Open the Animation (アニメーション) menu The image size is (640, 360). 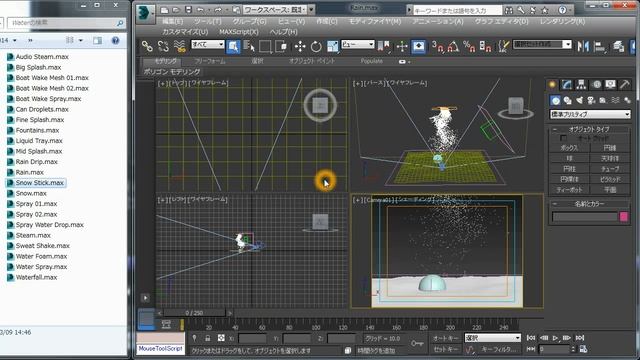[x=438, y=21]
